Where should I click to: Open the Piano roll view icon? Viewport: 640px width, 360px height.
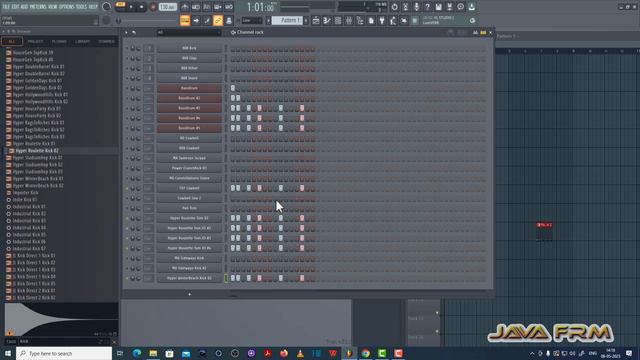(327, 20)
